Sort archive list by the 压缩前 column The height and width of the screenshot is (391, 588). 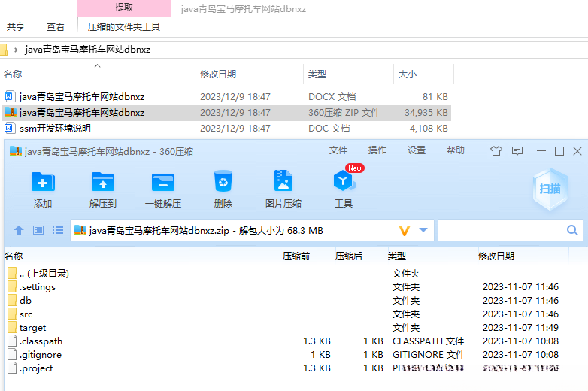pos(296,256)
